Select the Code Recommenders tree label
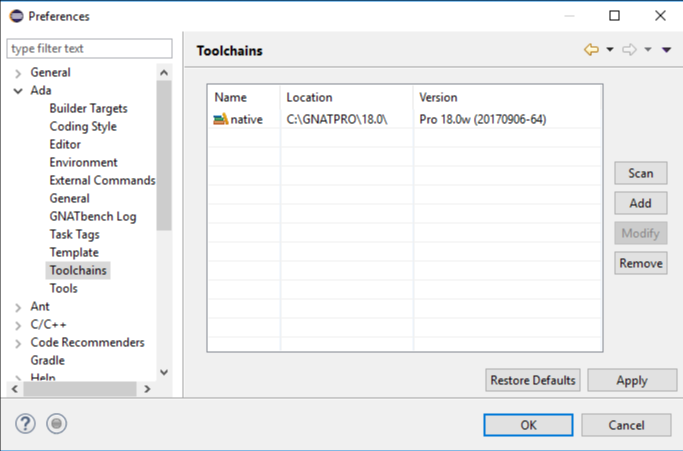 (x=87, y=342)
